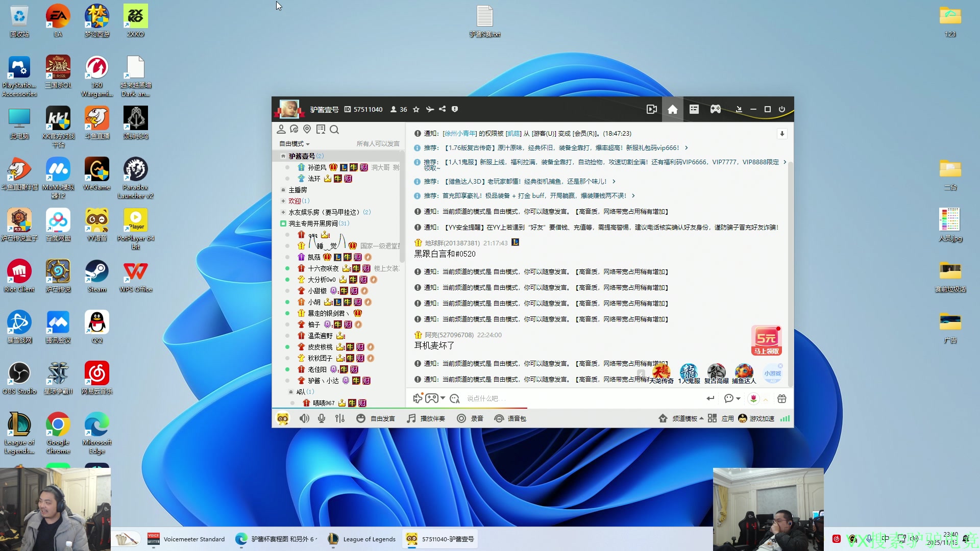The width and height of the screenshot is (980, 551).
Task: Toggle the microphone icon
Action: click(x=322, y=418)
